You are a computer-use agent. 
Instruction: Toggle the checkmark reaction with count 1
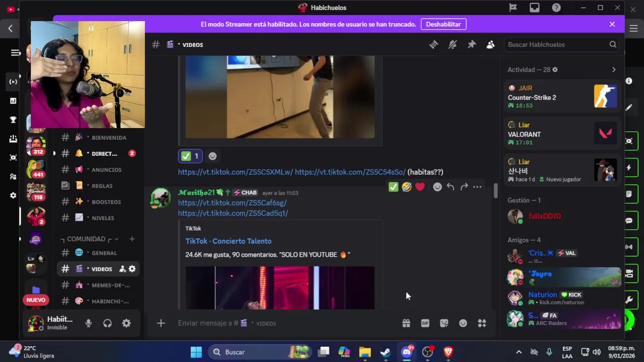click(x=190, y=156)
